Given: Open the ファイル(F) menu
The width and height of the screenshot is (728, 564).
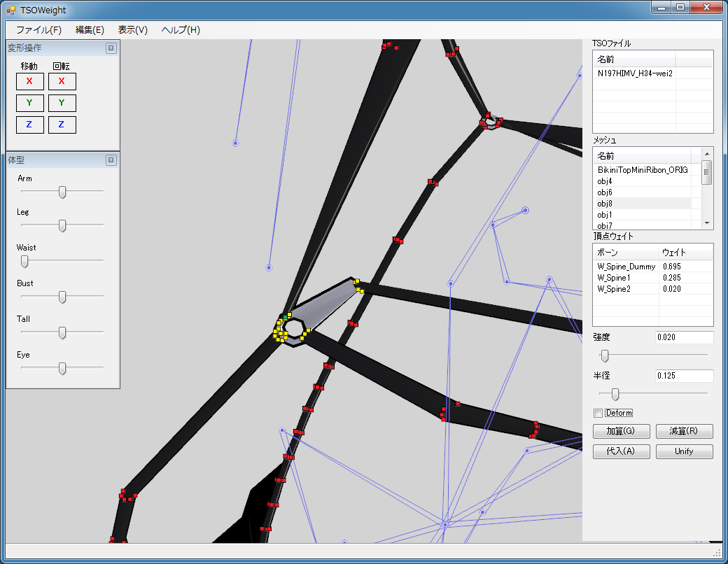Looking at the screenshot, I should pyautogui.click(x=38, y=30).
